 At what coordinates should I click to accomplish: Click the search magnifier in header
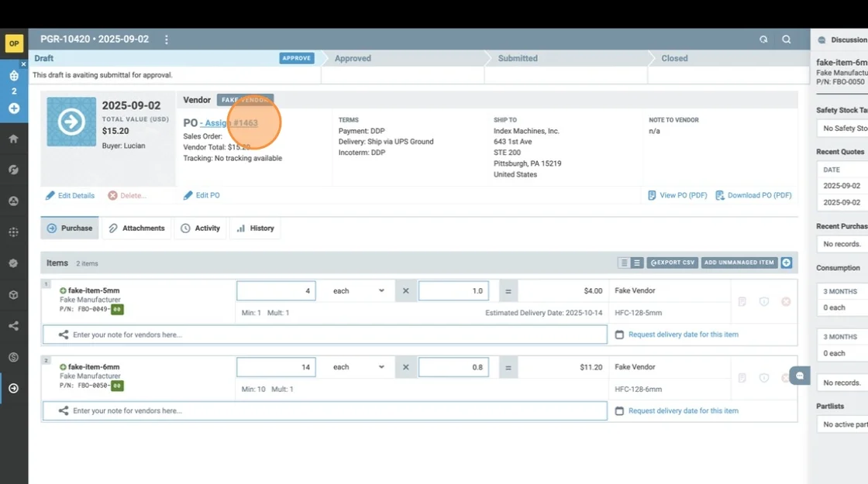tap(787, 39)
